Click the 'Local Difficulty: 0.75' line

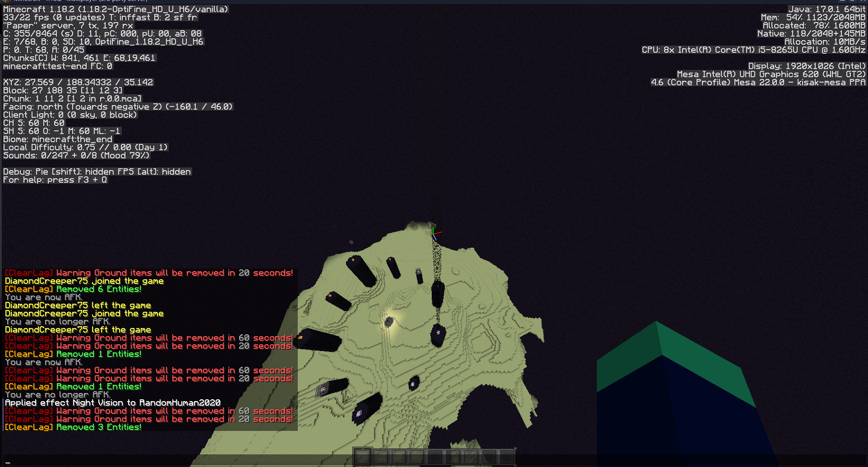tap(85, 147)
